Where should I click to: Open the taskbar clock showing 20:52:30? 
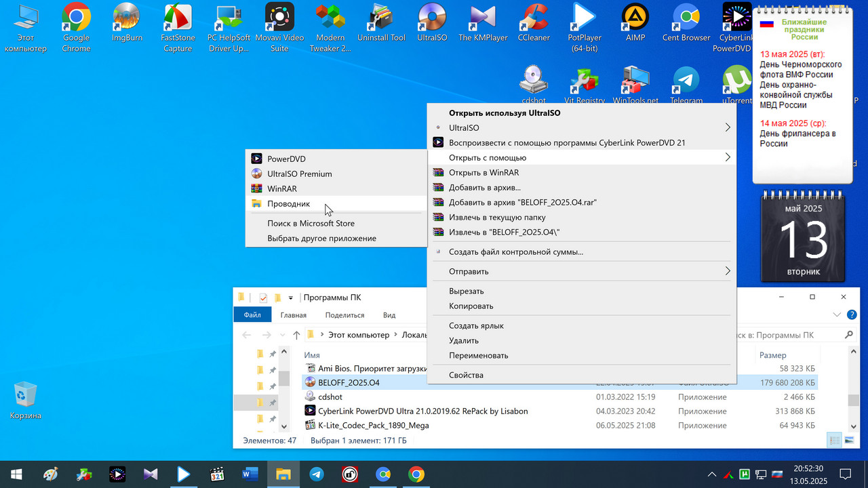[808, 474]
